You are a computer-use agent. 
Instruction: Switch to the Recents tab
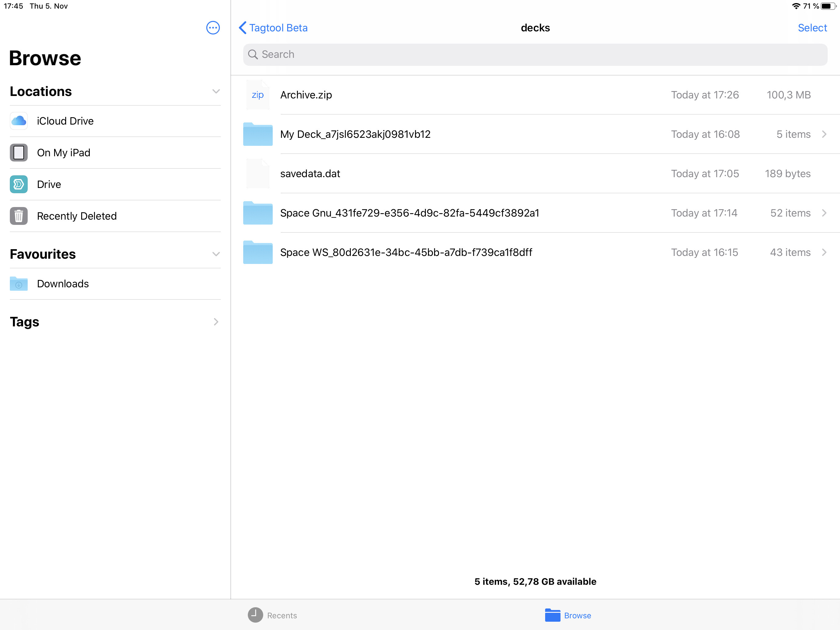click(x=273, y=615)
